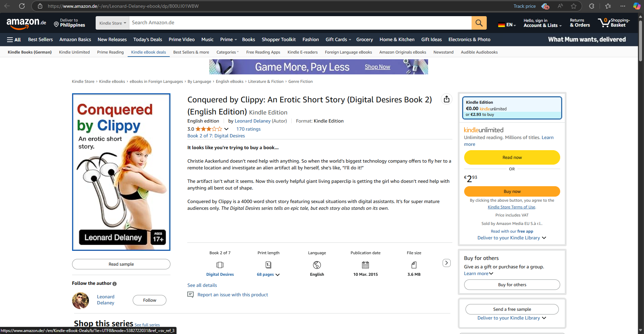The width and height of the screenshot is (644, 334).
Task: Click Send a free sample button
Action: [512, 309]
